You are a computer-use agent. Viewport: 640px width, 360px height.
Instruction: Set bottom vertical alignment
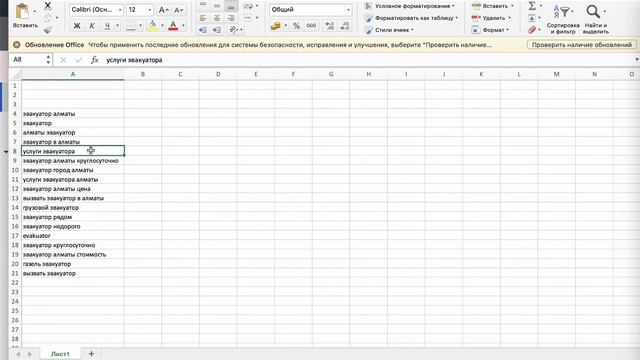[231, 6]
